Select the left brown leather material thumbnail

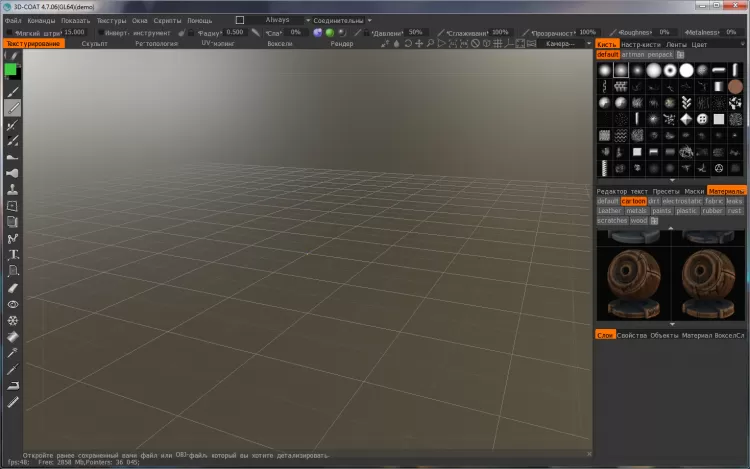[634, 283]
